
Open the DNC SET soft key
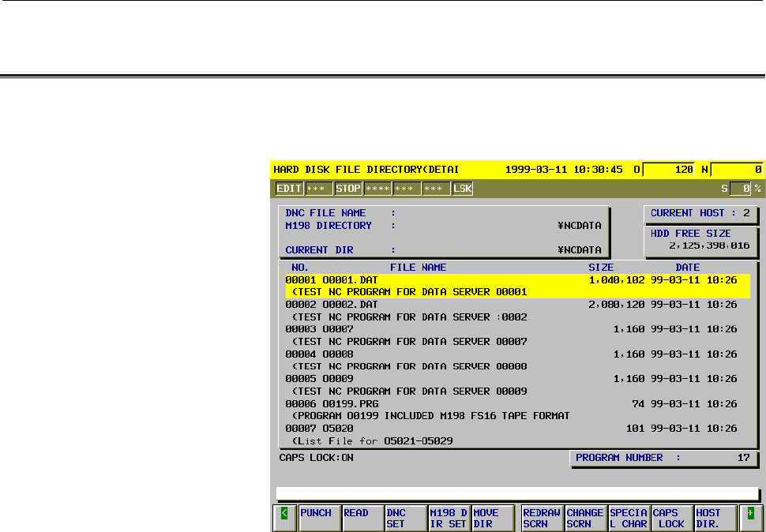[406, 518]
